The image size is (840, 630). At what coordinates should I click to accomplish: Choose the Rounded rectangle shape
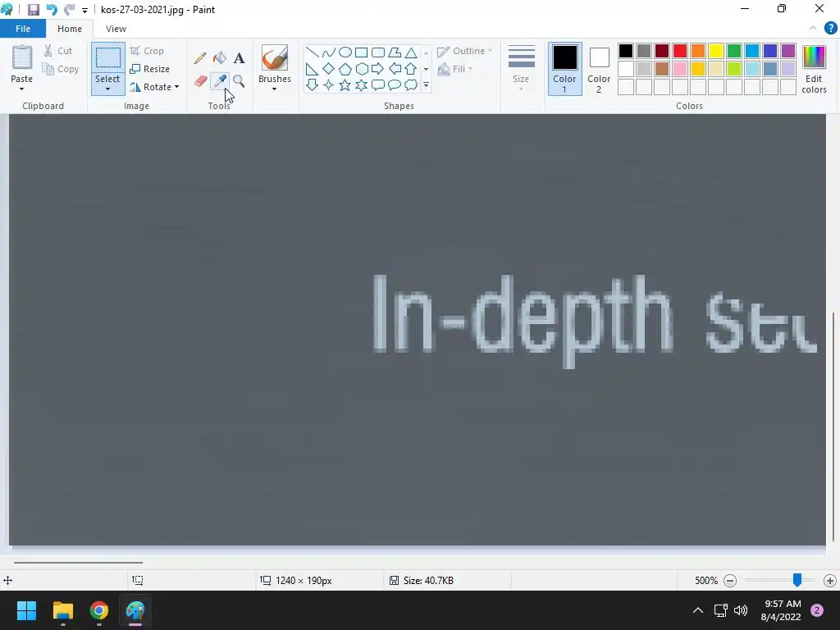(378, 52)
